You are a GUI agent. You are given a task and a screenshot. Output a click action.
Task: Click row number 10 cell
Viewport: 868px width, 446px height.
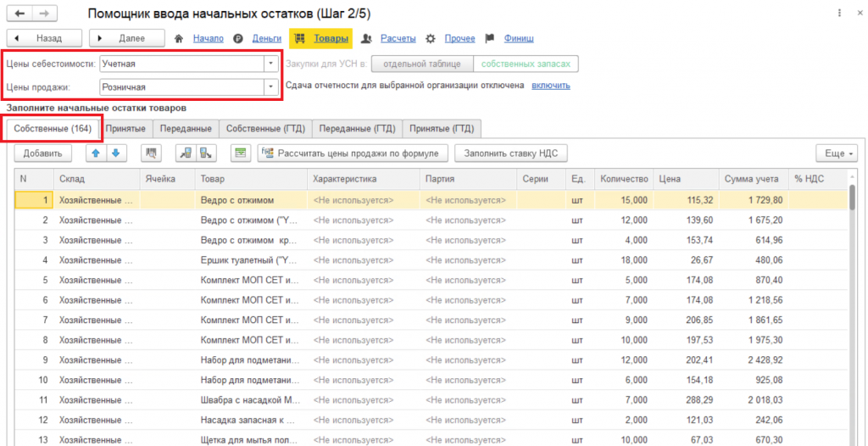coord(34,380)
